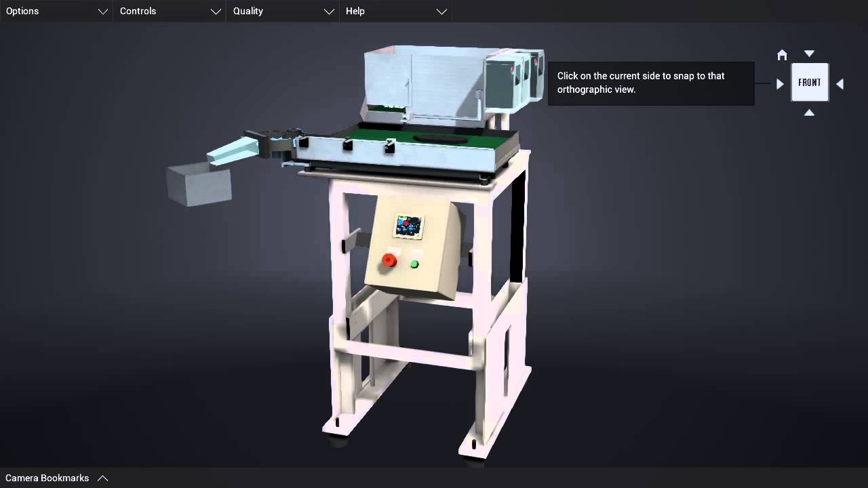
Task: Expand the Controls dropdown chevron
Action: point(216,12)
